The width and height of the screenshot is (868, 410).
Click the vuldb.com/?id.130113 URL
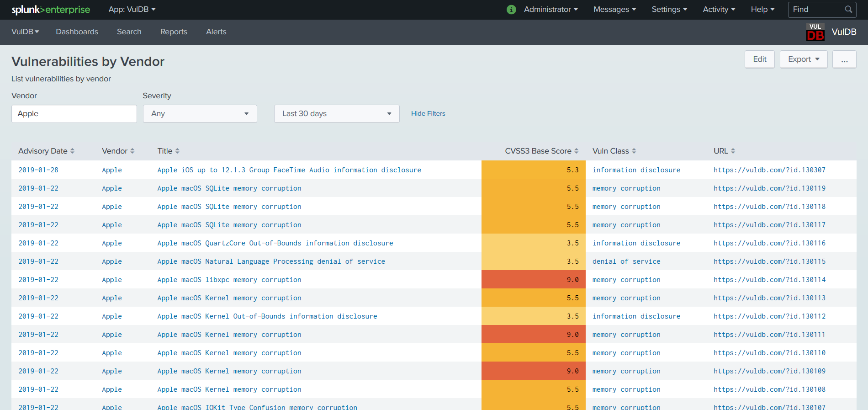tap(769, 298)
